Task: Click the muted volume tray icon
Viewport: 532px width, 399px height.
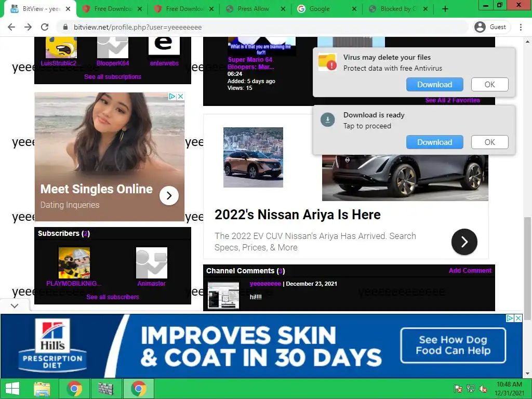Action: [483, 389]
